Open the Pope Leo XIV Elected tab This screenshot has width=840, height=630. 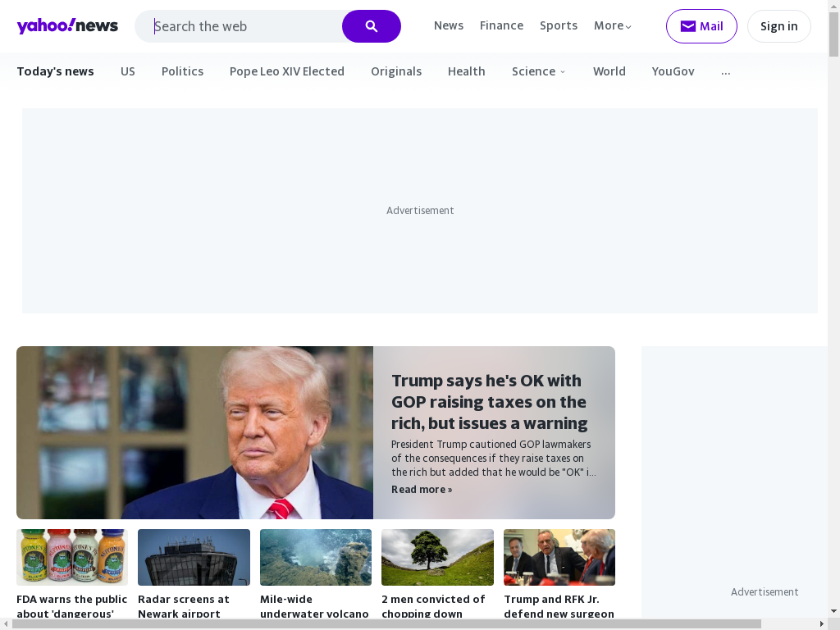(286, 71)
